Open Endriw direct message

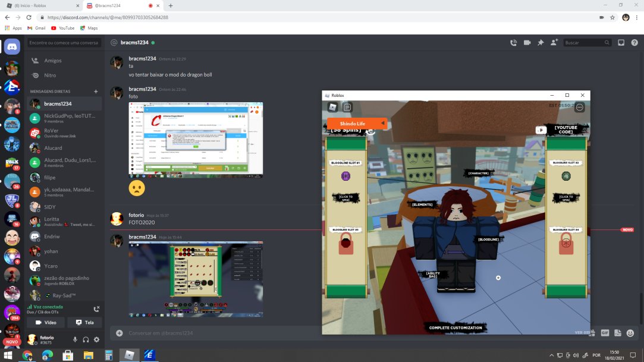coord(64,237)
